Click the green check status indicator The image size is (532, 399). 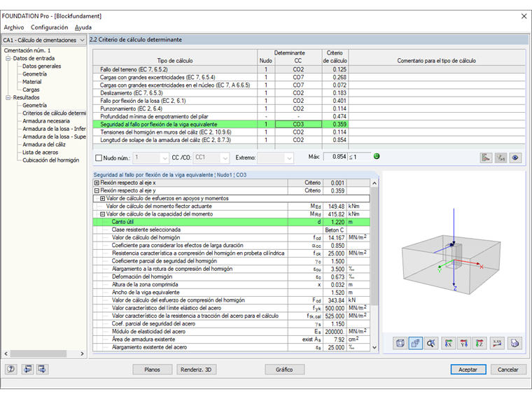click(377, 156)
